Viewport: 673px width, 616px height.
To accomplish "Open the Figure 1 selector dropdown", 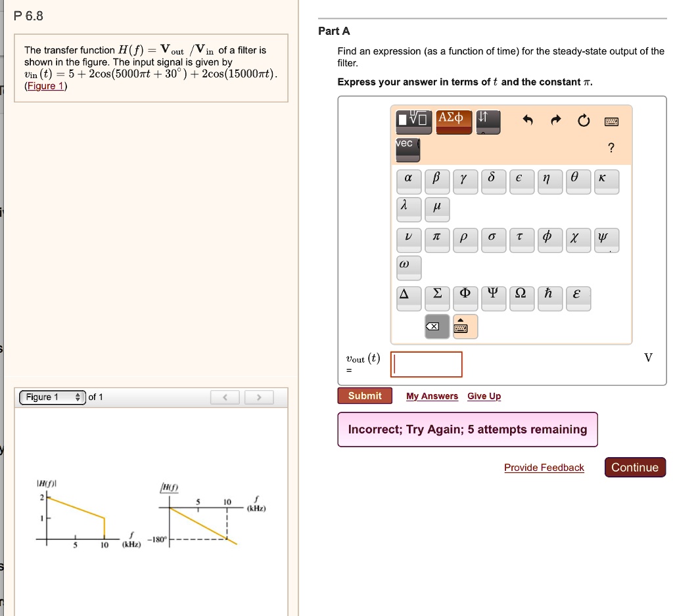I will [53, 397].
